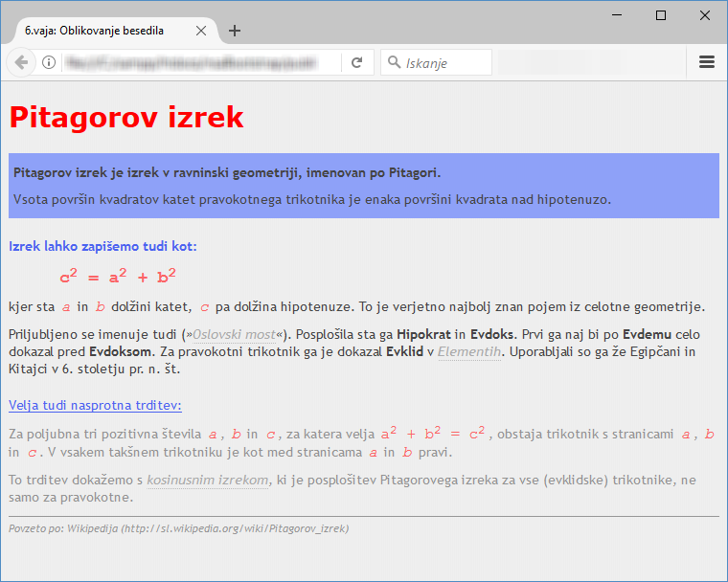Click the bold name 'Evdoks.'

click(x=493, y=335)
